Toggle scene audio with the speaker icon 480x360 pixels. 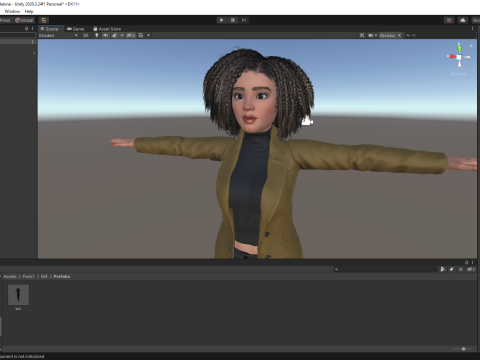coord(106,35)
